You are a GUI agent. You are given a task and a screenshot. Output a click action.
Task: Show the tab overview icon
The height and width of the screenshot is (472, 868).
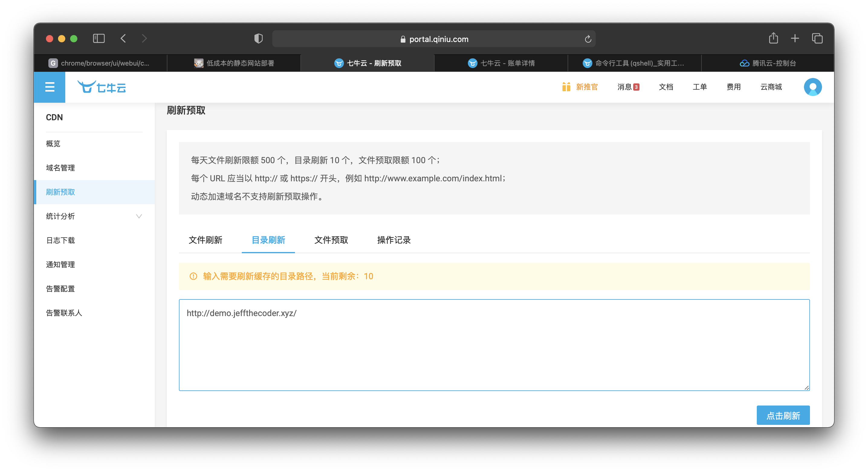[x=817, y=38]
